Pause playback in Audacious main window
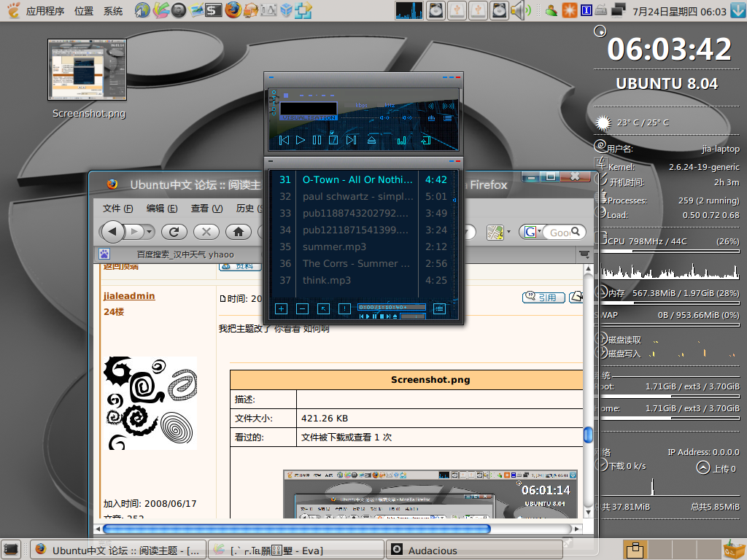Screen dimensions: 747x560 [317, 140]
